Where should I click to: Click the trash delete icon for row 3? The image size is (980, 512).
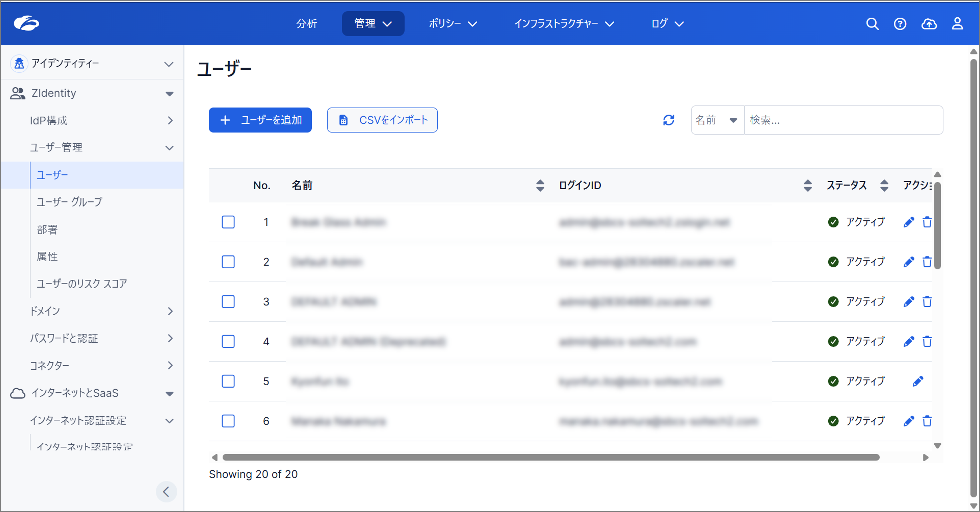coord(927,302)
